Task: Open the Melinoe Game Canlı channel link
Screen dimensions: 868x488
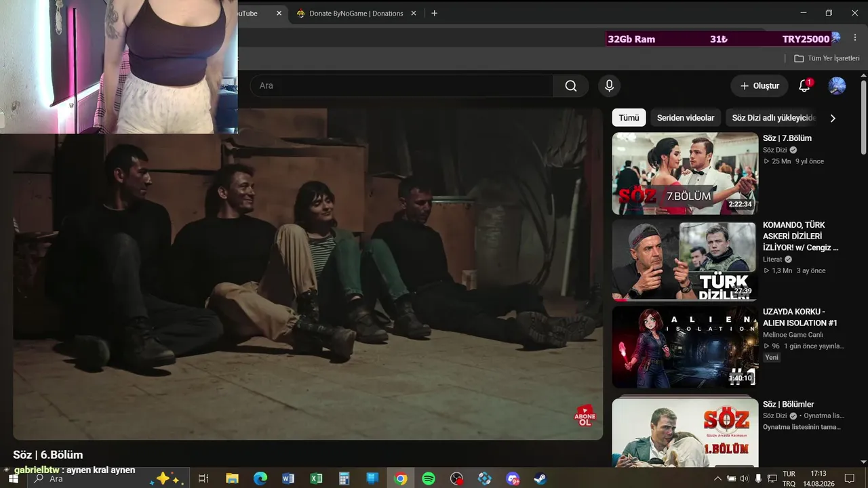Action: coord(793,335)
